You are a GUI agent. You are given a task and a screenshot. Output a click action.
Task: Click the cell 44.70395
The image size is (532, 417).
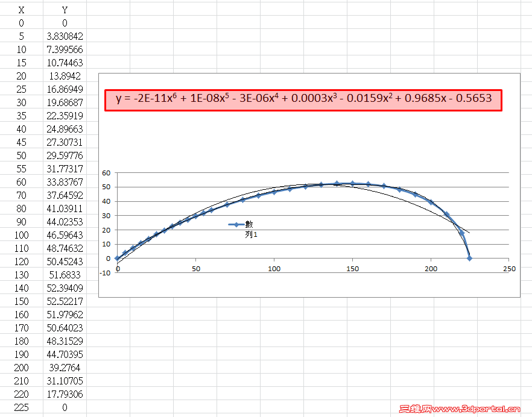pos(65,354)
